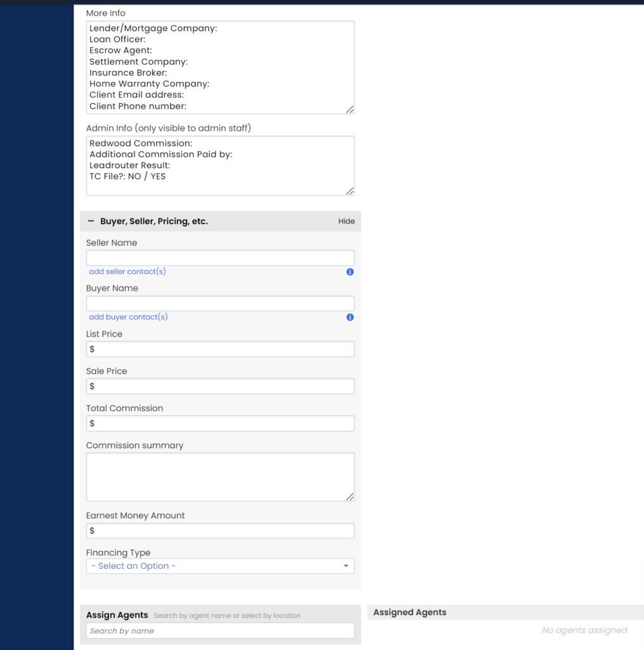Focus the Seller Name field

[x=220, y=258]
